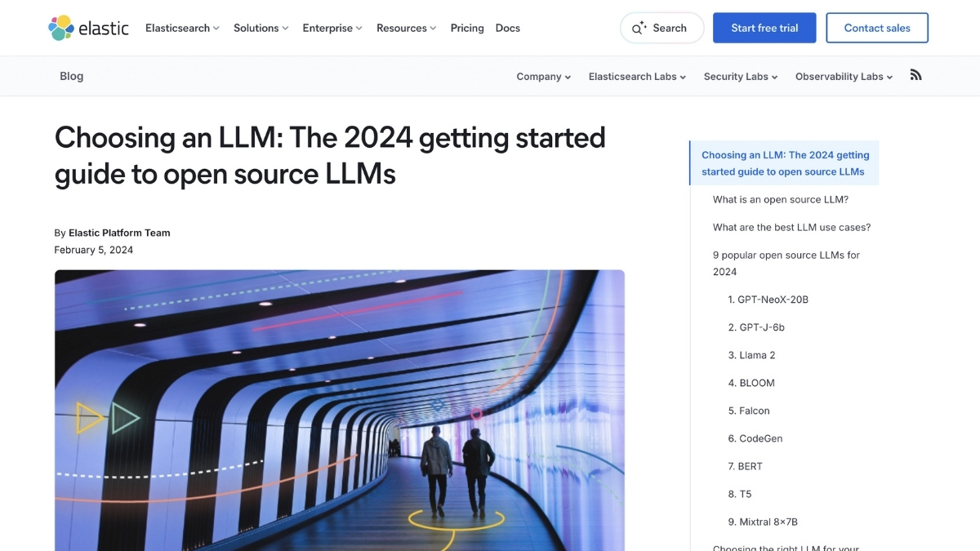The height and width of the screenshot is (551, 980).
Task: Click the Elastic logo icon
Action: coord(61,28)
